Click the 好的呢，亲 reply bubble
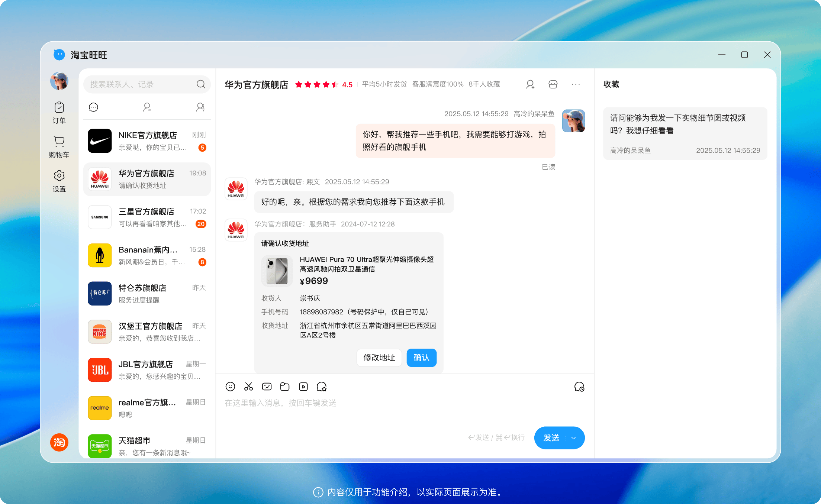The image size is (821, 504). pyautogui.click(x=354, y=202)
